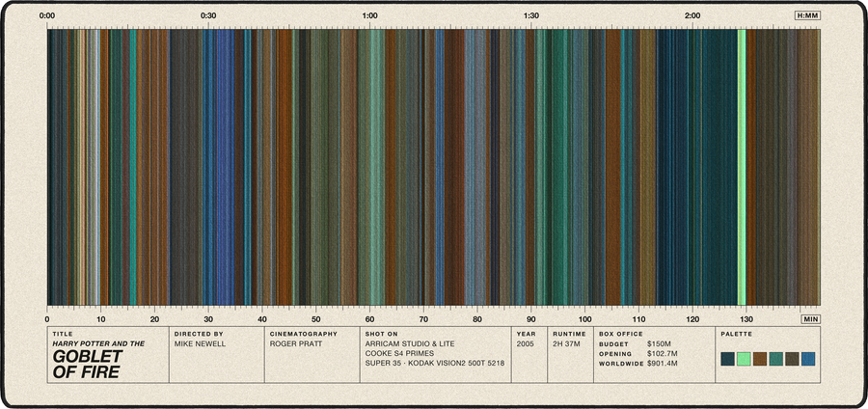Click "SUPER 35 · KODAK VISION2 500T 5218" line

coord(435,363)
